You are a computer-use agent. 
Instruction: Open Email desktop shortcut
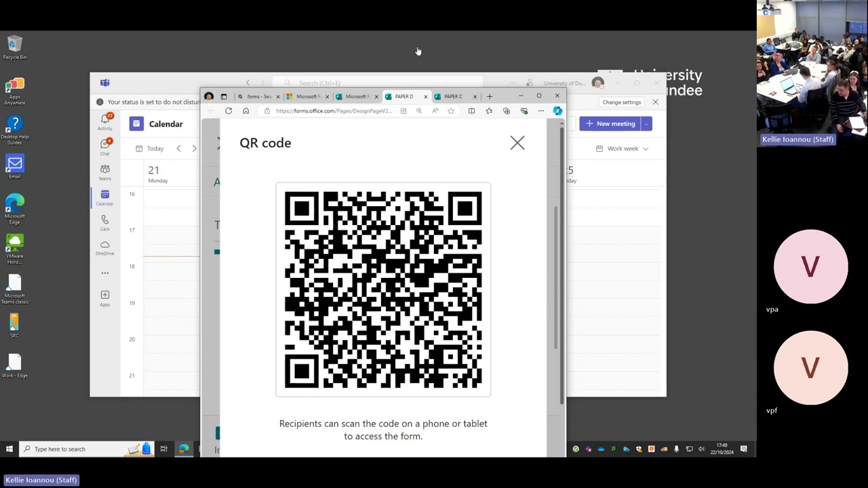15,167
